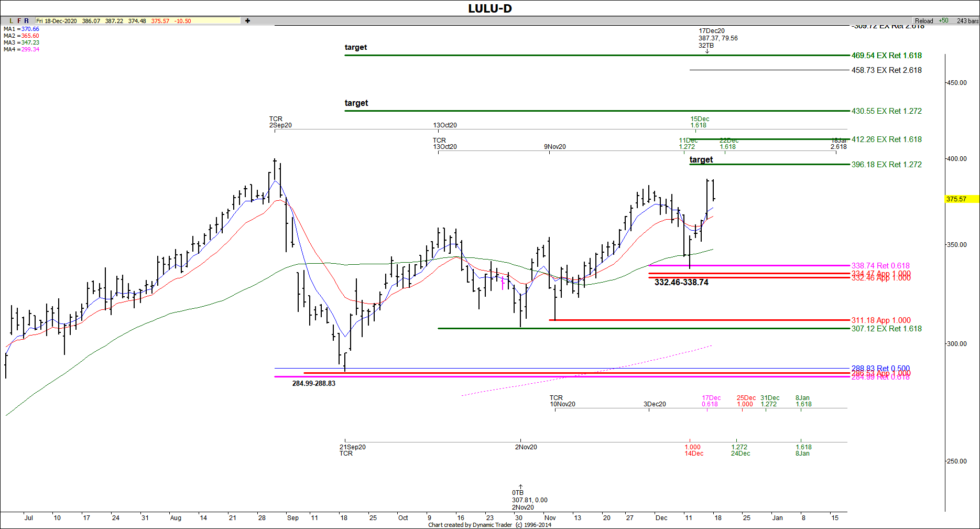The height and width of the screenshot is (529, 980).
Task: Click the target label above the 396.18 line
Action: 701,160
